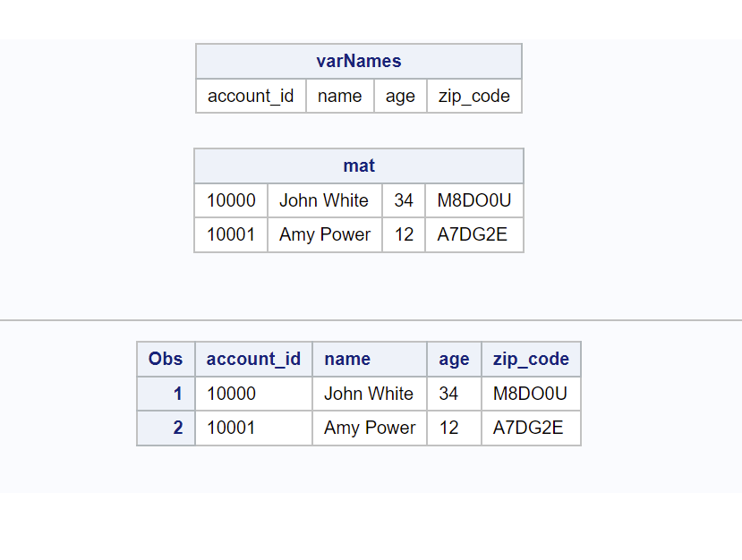Click the bold age column header
Image resolution: width=742 pixels, height=560 pixels.
click(454, 359)
